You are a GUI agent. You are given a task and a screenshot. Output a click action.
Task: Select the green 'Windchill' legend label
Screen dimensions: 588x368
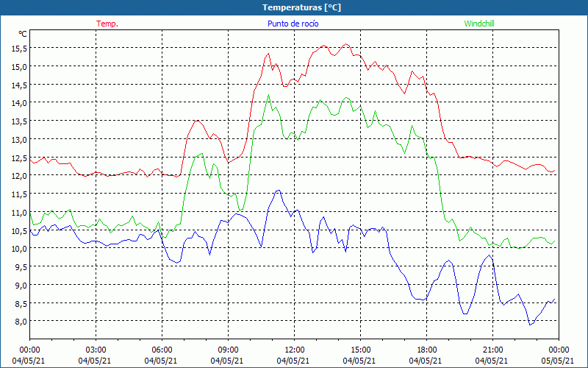click(x=479, y=24)
